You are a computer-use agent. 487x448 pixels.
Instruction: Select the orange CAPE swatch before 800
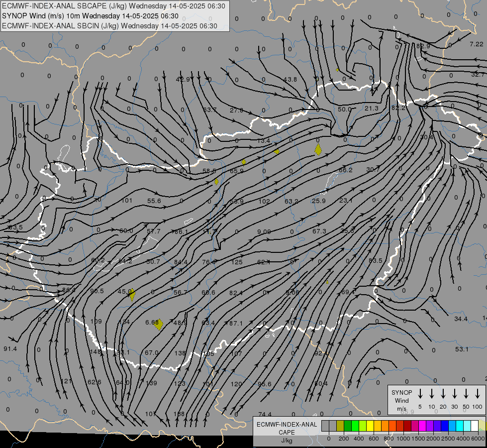(x=385, y=426)
